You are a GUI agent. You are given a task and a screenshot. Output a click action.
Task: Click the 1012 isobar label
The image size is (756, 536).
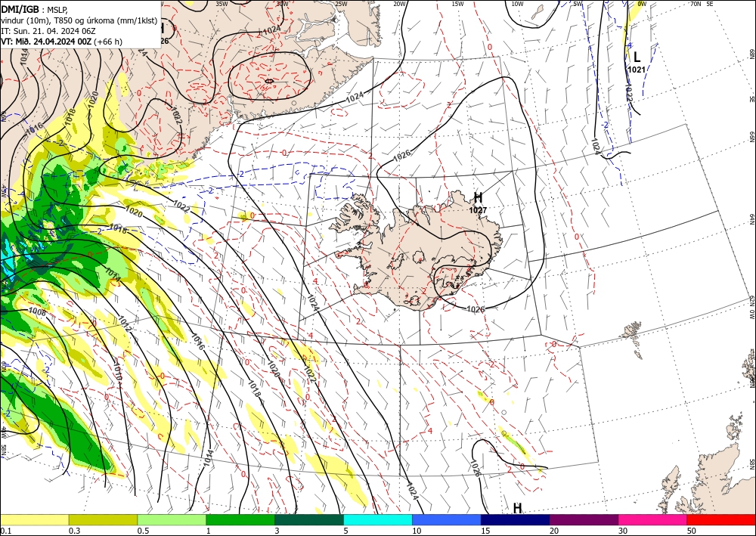(125, 323)
